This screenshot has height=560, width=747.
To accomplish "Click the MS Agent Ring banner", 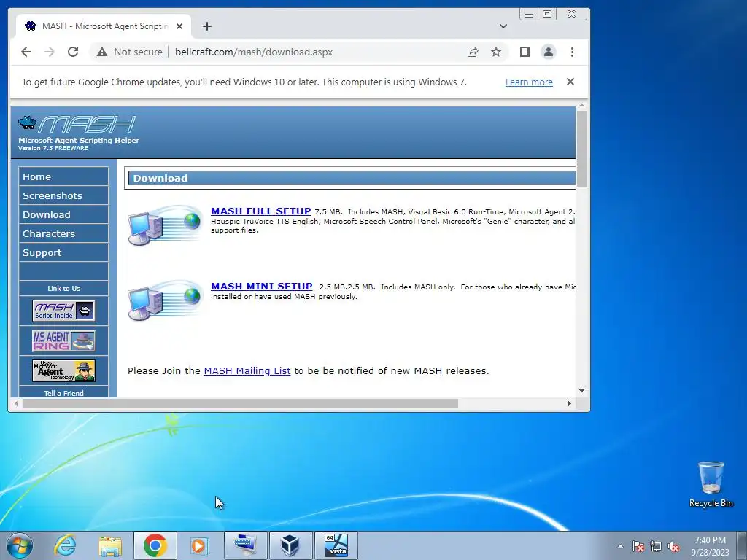I will 64,341.
